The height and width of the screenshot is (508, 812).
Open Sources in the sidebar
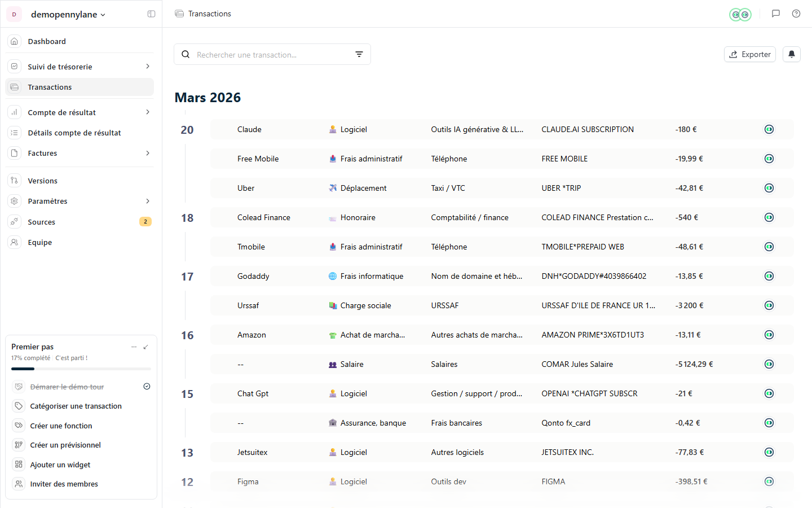(x=80, y=222)
